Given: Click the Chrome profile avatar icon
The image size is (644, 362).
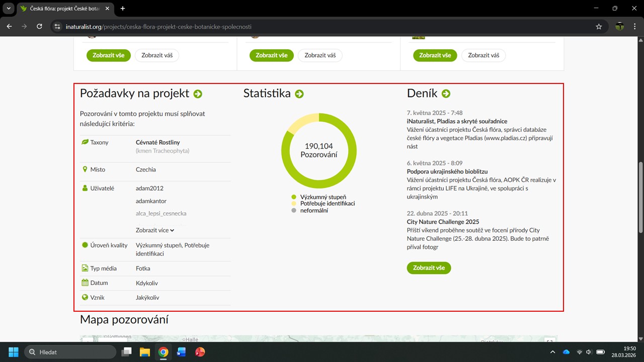Looking at the screenshot, I should [619, 27].
